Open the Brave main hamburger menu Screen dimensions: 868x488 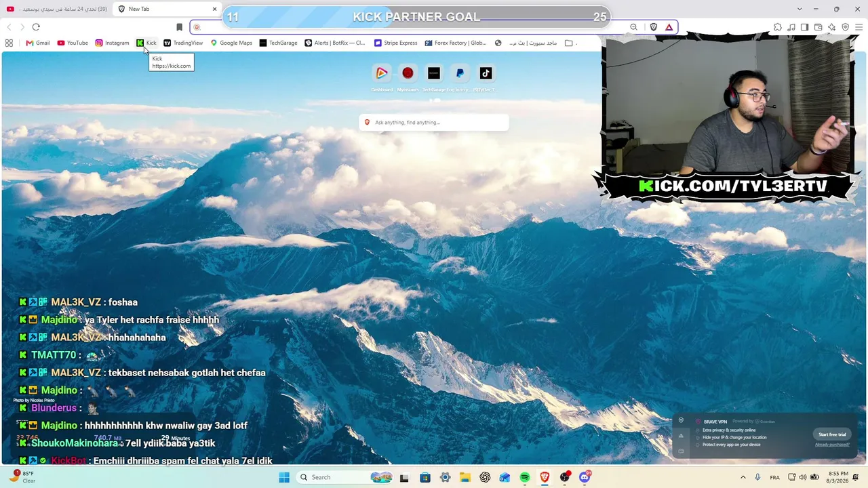point(859,27)
